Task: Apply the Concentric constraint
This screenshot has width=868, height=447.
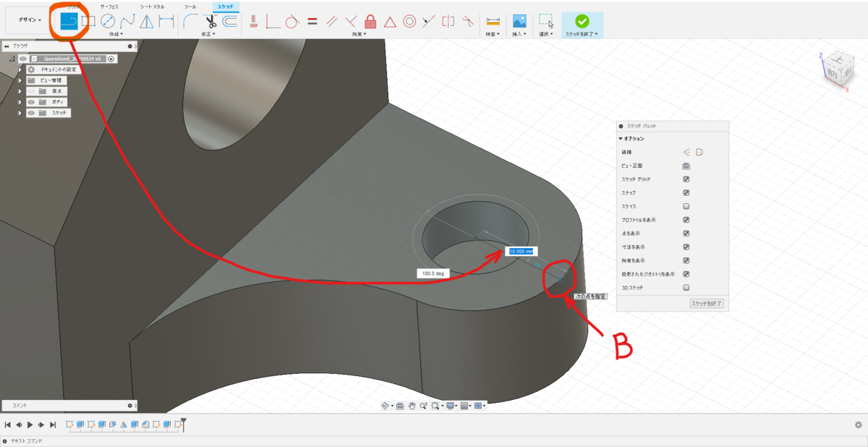Action: [x=409, y=21]
